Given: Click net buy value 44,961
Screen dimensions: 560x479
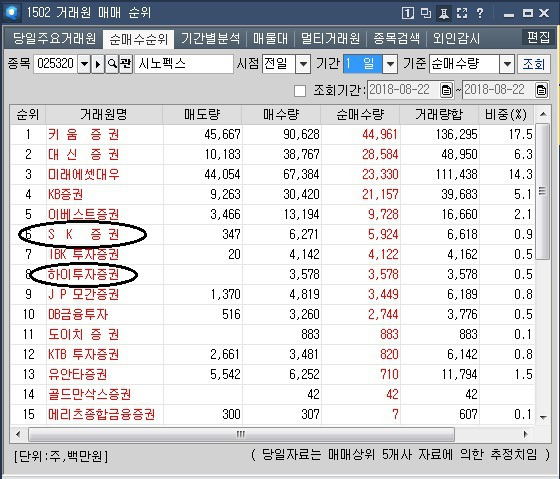Looking at the screenshot, I should pyautogui.click(x=380, y=135).
